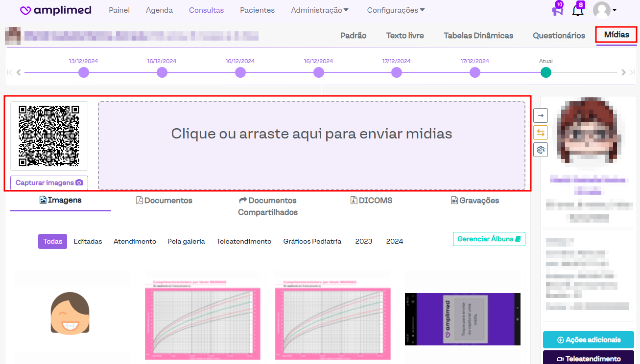Go to previous timeline page arrow
The height and width of the screenshot is (364, 640).
(x=19, y=72)
